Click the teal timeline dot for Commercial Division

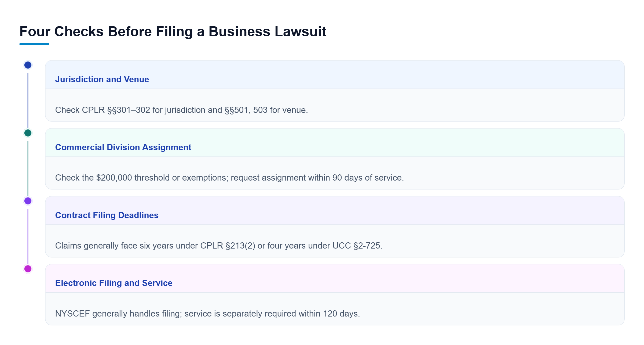[28, 133]
